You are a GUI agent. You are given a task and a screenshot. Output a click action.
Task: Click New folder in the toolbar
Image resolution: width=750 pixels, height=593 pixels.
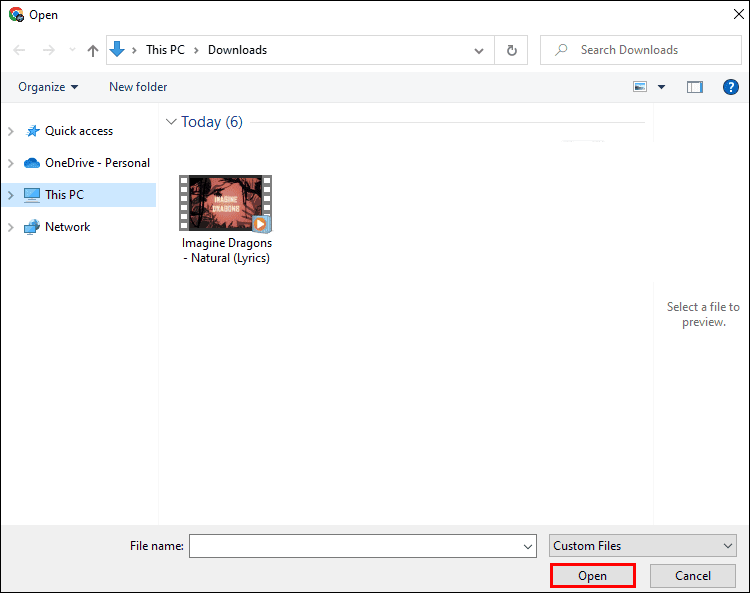138,87
